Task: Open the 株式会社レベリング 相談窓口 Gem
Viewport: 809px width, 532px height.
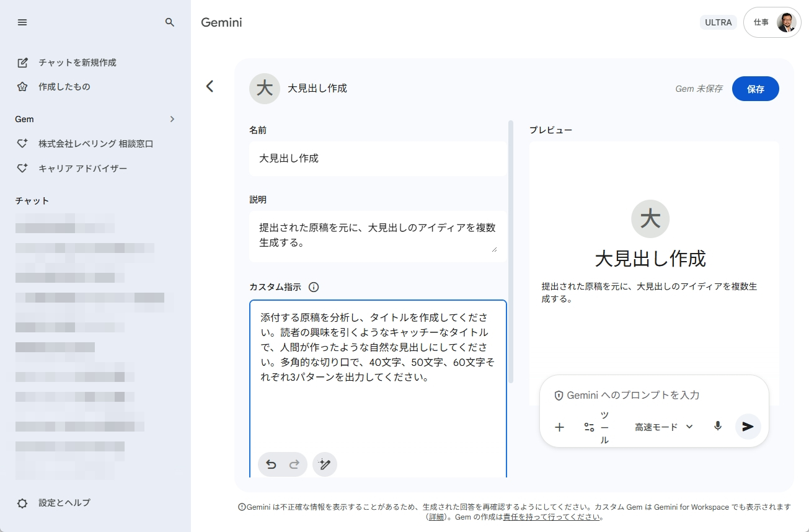Action: 96,144
